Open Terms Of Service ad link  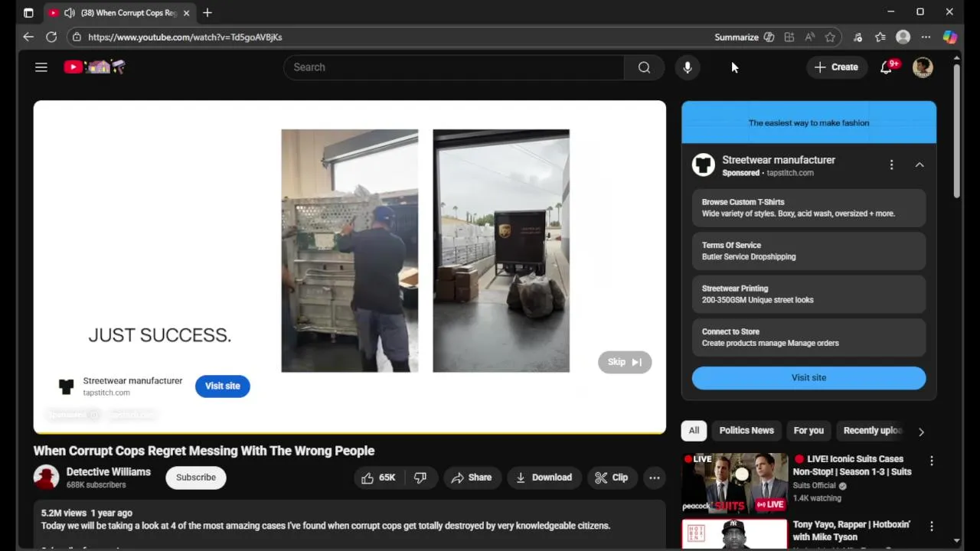click(809, 251)
